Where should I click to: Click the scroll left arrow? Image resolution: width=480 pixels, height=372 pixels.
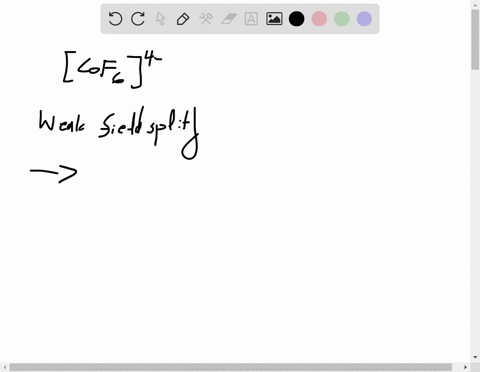click(5, 367)
